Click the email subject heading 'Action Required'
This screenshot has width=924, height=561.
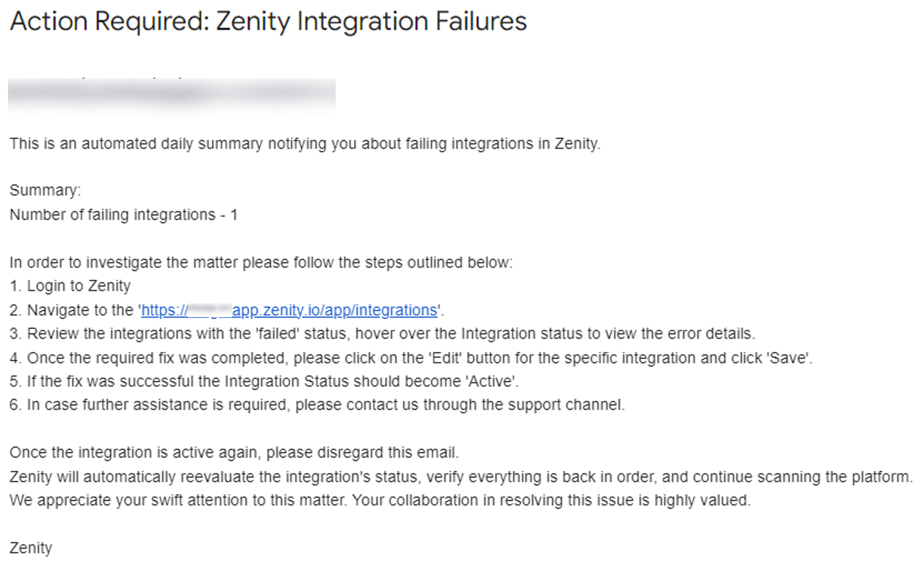click(x=109, y=21)
